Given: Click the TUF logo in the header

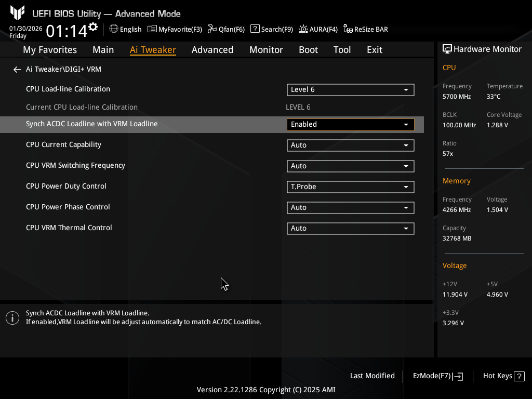Looking at the screenshot, I should pyautogui.click(x=17, y=13).
